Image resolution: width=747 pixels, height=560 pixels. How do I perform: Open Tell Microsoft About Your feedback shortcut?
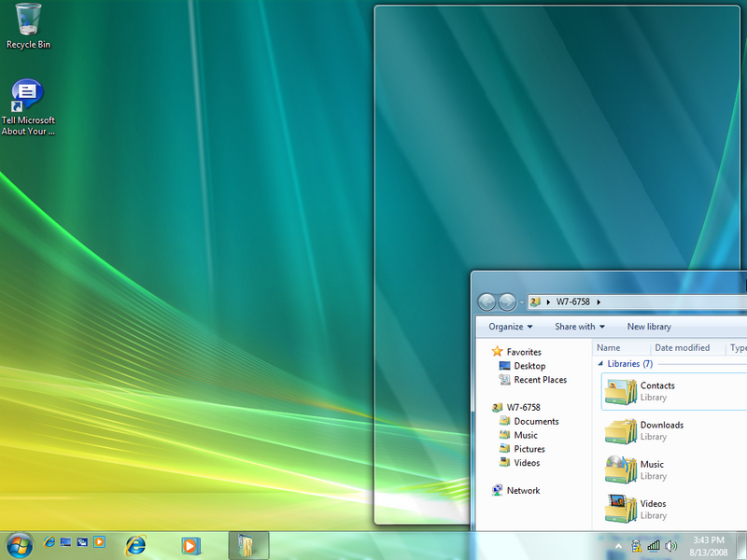[x=28, y=95]
